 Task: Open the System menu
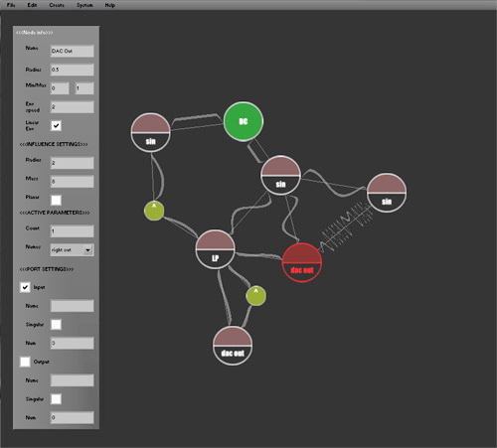[x=84, y=5]
